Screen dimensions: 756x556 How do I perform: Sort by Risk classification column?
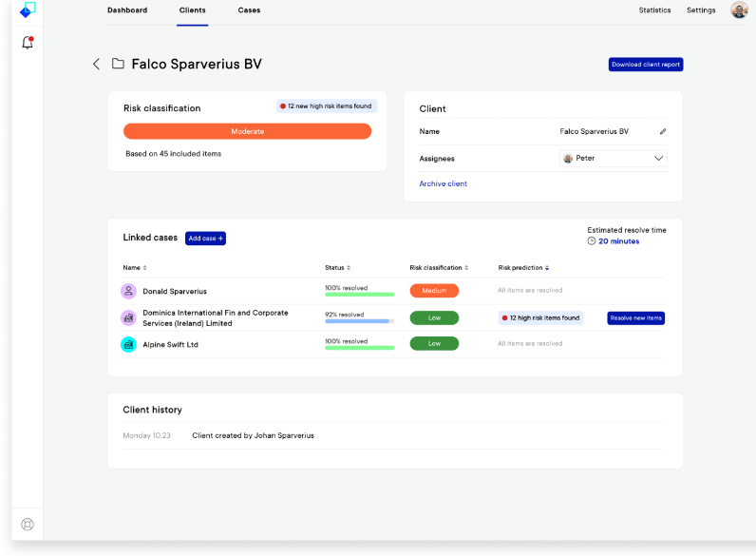tap(438, 268)
